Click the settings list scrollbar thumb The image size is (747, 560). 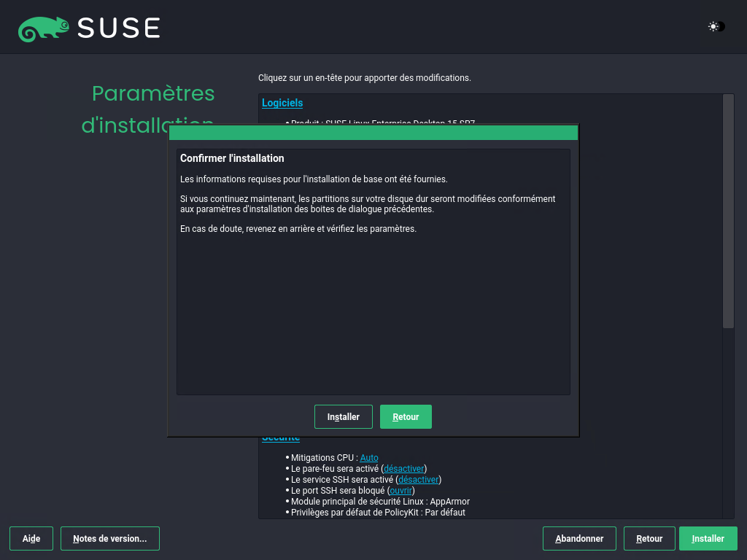point(728,211)
